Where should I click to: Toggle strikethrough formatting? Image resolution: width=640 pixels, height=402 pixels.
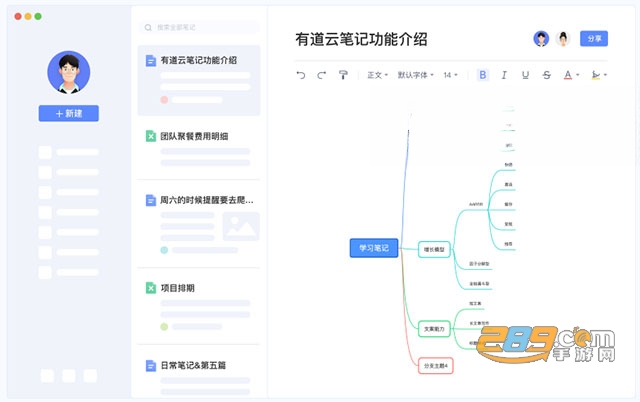pos(547,75)
